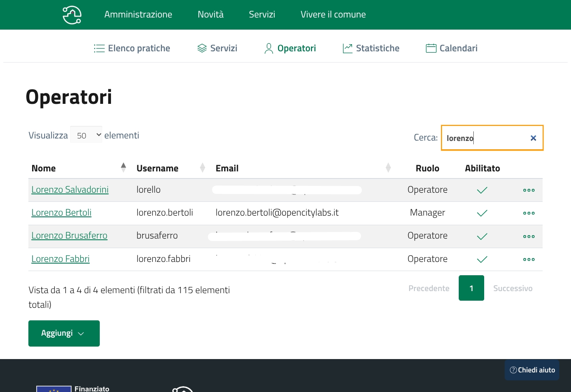Image resolution: width=571 pixels, height=392 pixels.
Task: Click the Chiedi aiuto help button
Action: (532, 370)
